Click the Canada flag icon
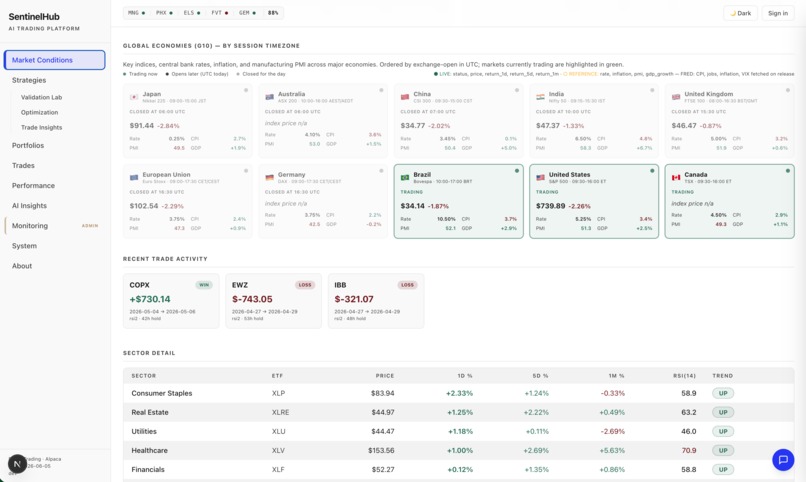 pos(676,177)
